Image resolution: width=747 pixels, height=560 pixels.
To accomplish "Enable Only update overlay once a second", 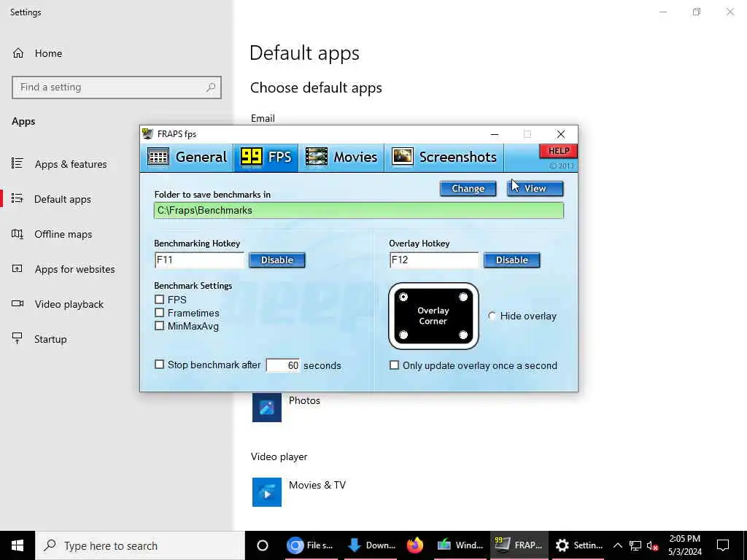I will (395, 365).
